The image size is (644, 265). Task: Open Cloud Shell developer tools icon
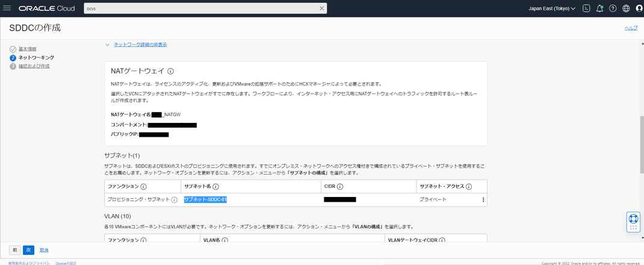586,8
